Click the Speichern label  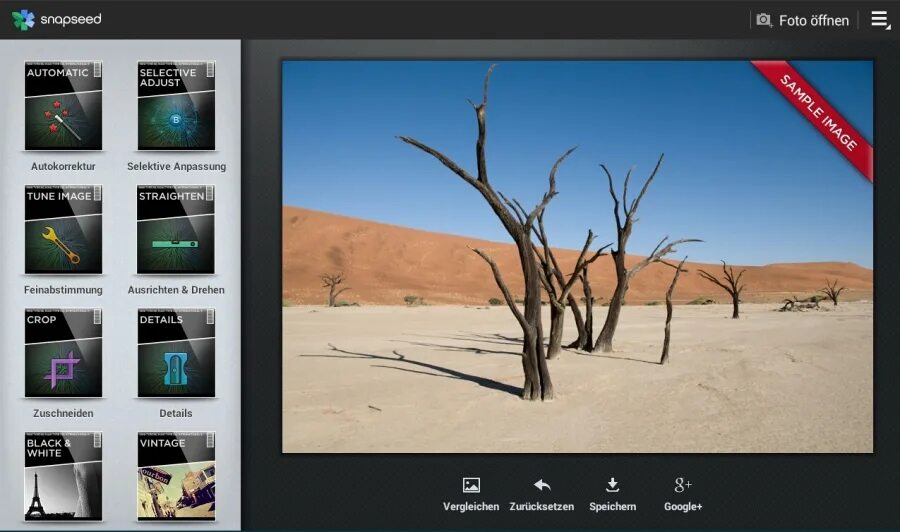pos(612,507)
